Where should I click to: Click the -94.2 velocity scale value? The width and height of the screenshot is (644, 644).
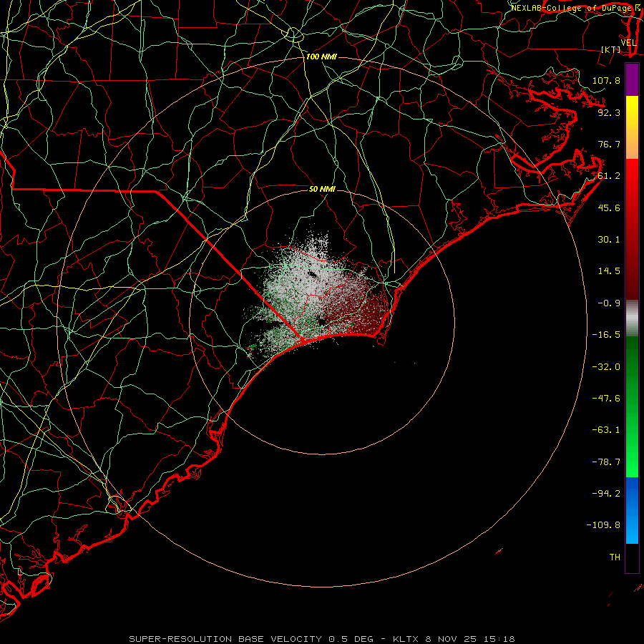pos(606,494)
